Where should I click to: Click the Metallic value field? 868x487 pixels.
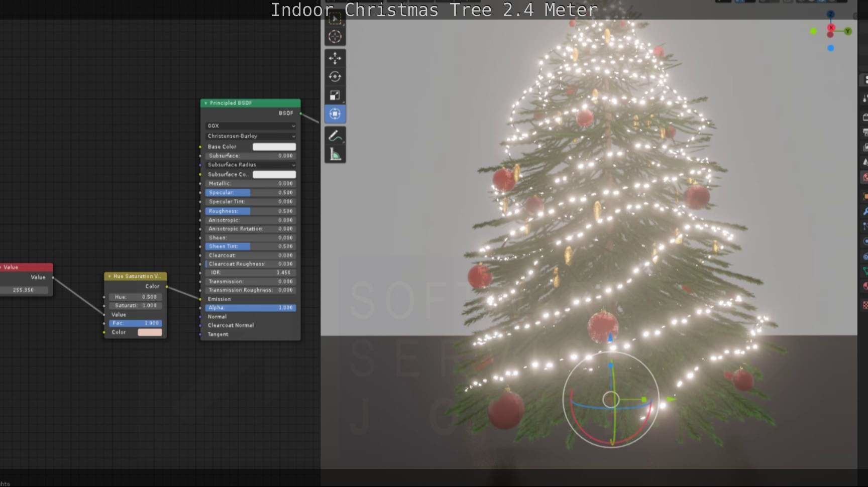tap(251, 184)
